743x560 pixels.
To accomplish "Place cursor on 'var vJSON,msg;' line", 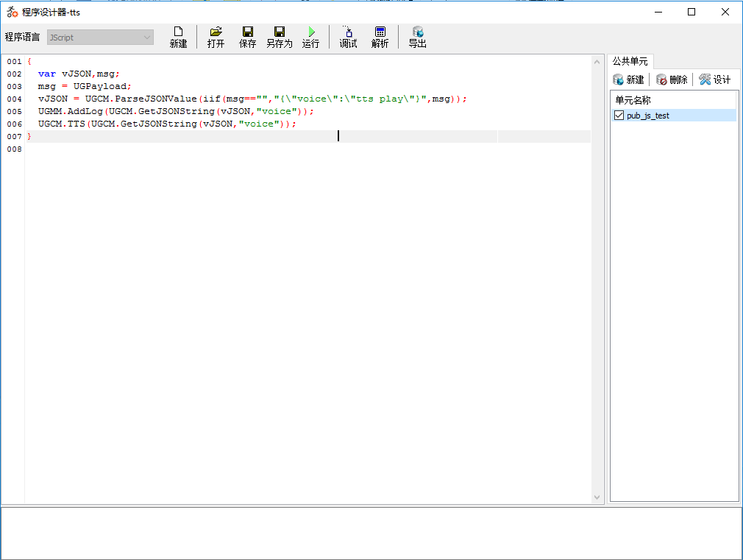I will 79,74.
